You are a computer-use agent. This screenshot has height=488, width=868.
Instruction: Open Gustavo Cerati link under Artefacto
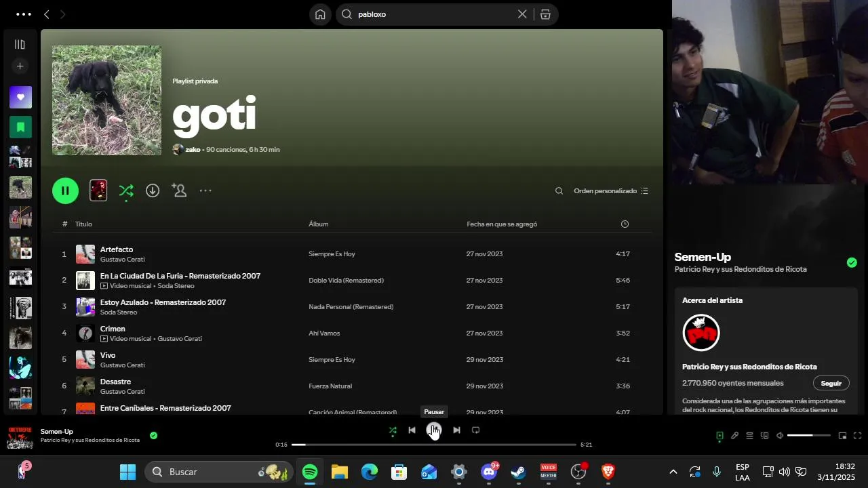(x=122, y=260)
